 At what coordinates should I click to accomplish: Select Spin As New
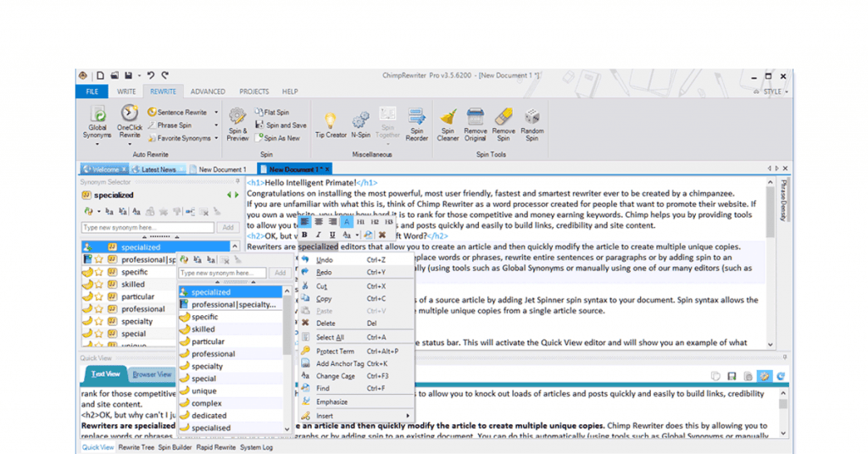pyautogui.click(x=277, y=138)
